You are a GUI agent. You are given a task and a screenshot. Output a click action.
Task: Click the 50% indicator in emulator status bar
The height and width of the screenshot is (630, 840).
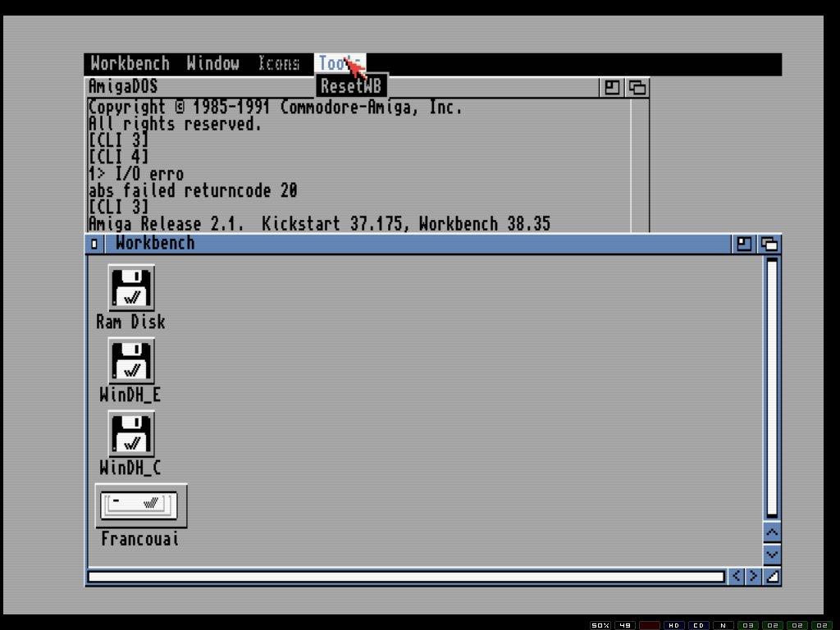coord(600,625)
